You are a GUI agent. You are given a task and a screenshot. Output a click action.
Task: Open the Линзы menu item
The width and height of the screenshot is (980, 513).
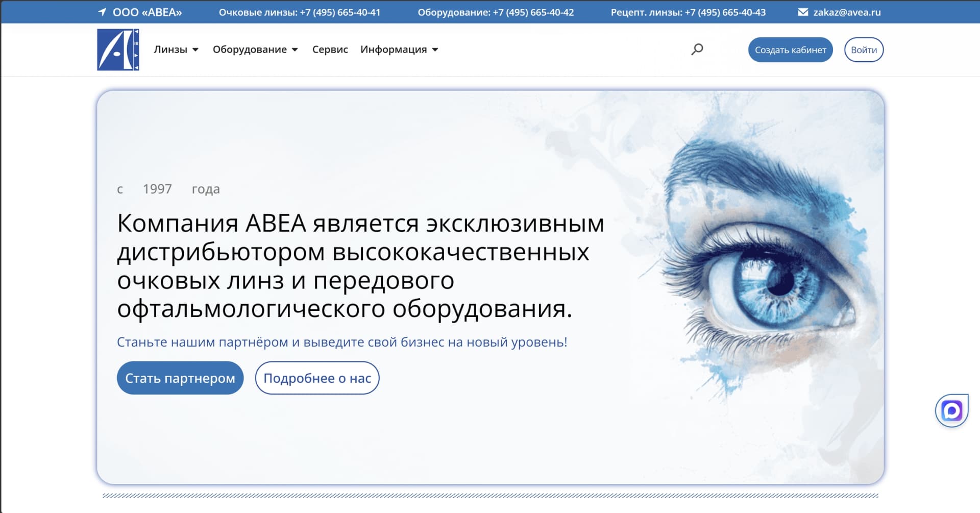[x=170, y=50]
